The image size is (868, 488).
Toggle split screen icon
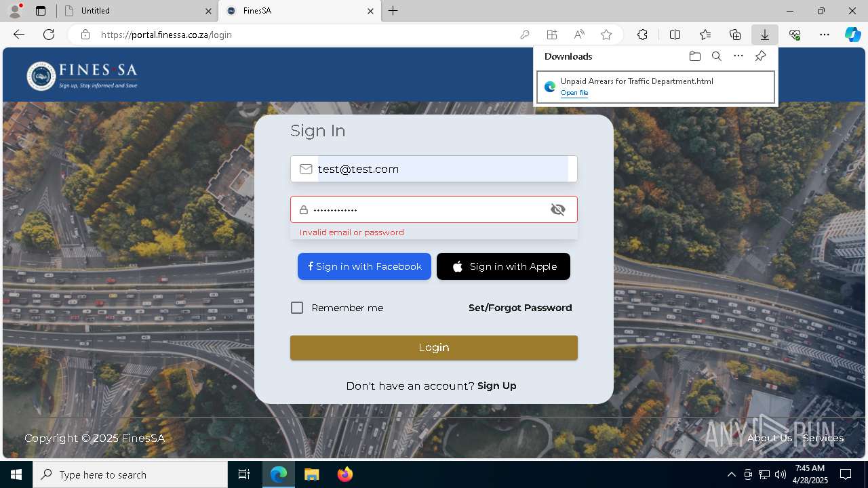coord(675,35)
